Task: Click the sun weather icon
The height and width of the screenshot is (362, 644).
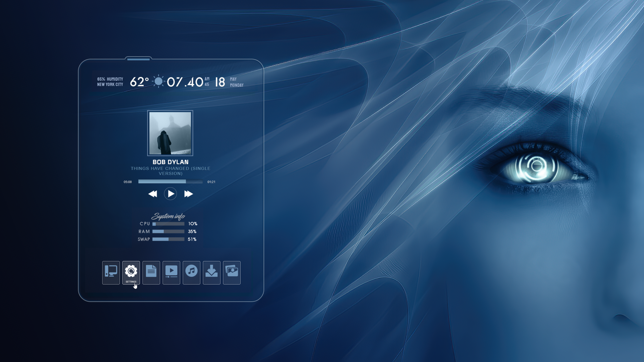Action: pyautogui.click(x=158, y=81)
